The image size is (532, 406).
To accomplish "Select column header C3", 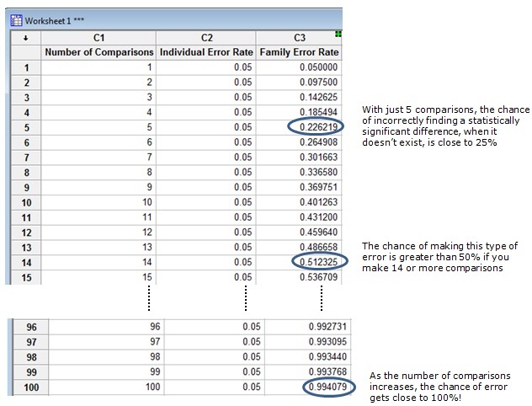I will 300,37.
